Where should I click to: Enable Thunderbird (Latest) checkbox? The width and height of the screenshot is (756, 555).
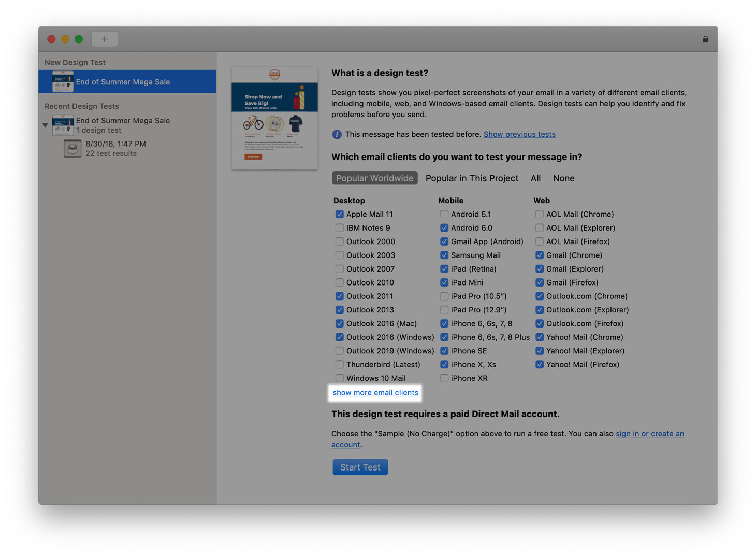coord(340,365)
